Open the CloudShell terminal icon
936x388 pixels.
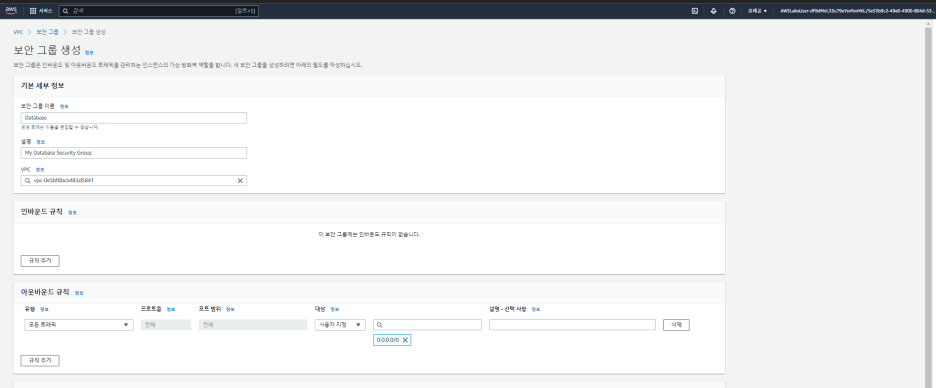click(694, 11)
